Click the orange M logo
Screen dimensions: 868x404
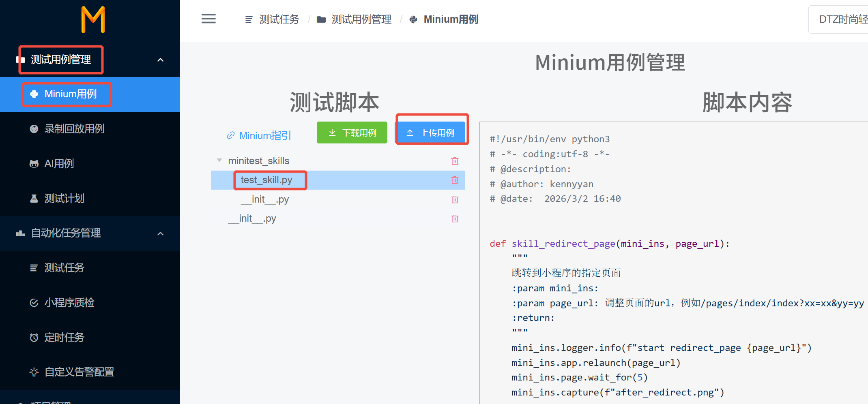(93, 19)
